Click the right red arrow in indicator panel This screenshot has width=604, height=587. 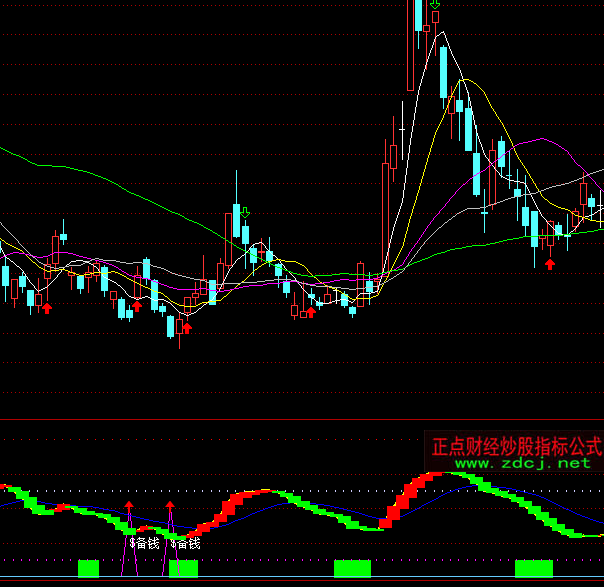point(170,507)
